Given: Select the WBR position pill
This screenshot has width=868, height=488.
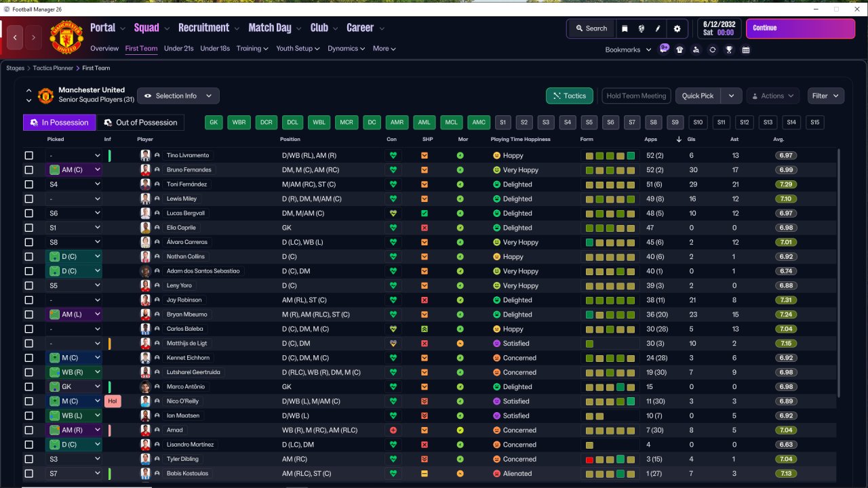Looking at the screenshot, I should pyautogui.click(x=239, y=123).
